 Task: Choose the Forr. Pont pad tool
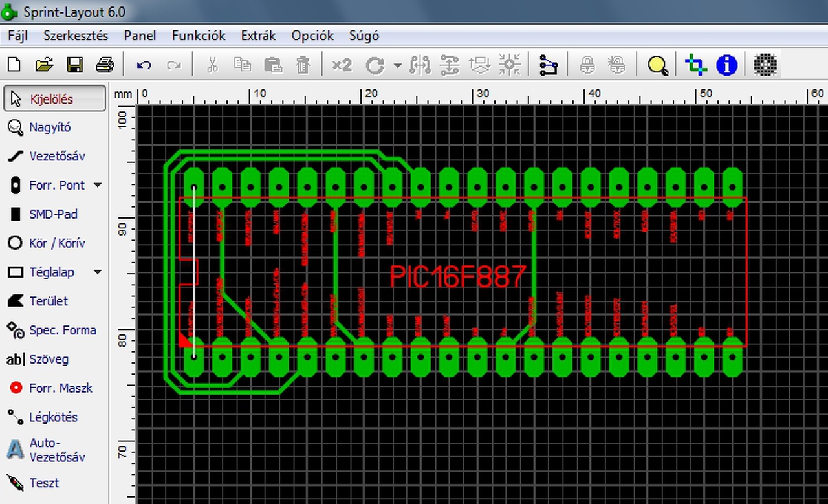tap(48, 185)
